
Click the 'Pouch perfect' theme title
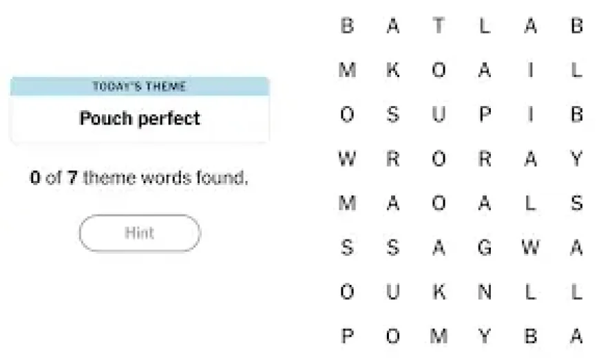pyautogui.click(x=140, y=118)
